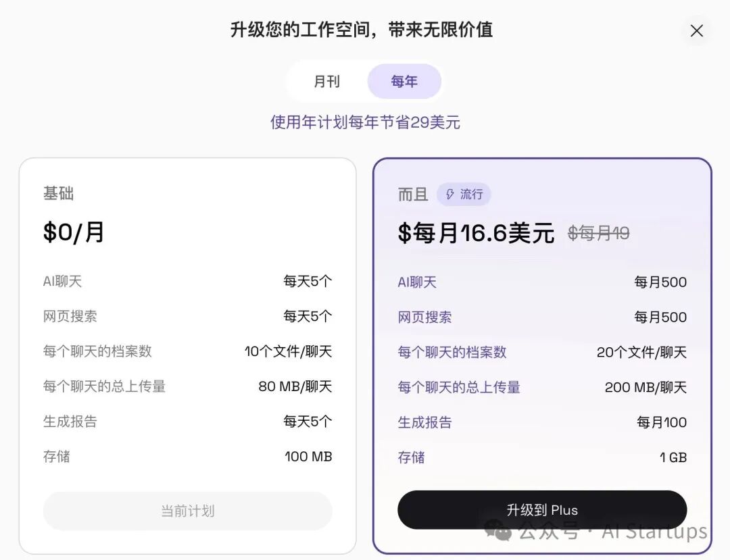Click the 使用年计划每年节省29美元 savings text

pos(366,122)
